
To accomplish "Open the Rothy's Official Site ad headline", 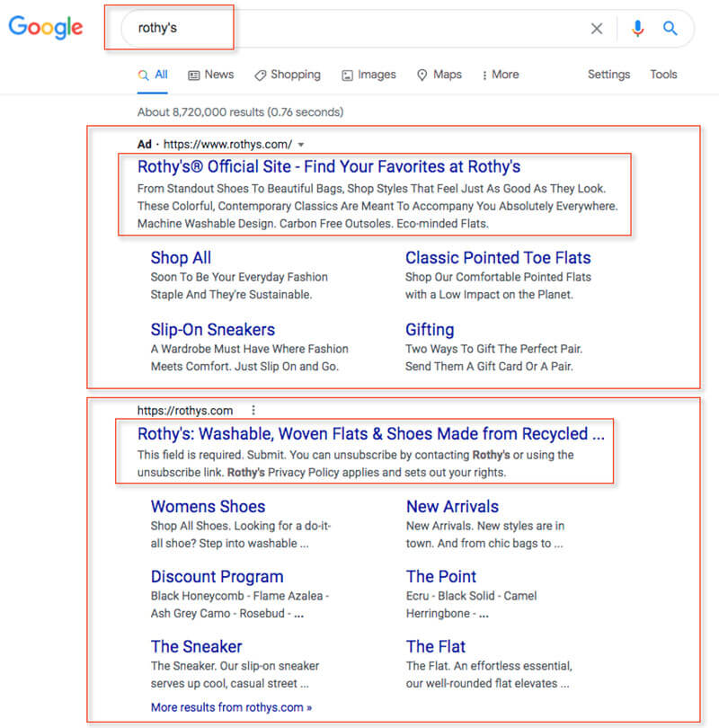I will [x=329, y=166].
